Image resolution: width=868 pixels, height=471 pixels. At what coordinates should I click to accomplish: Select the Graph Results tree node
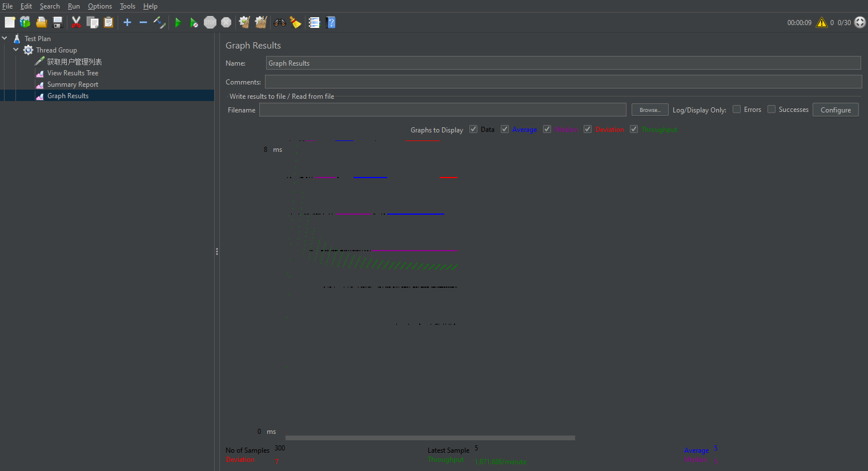(67, 96)
